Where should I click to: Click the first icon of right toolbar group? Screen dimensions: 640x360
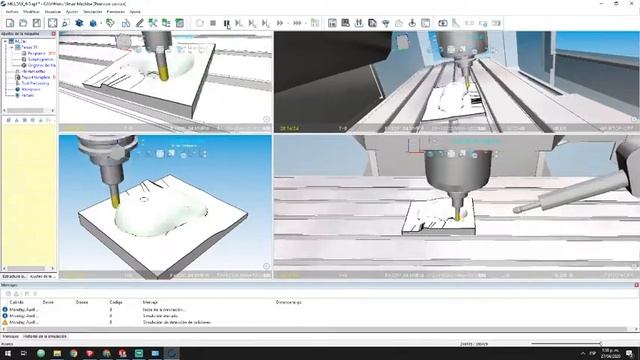pos(332,23)
